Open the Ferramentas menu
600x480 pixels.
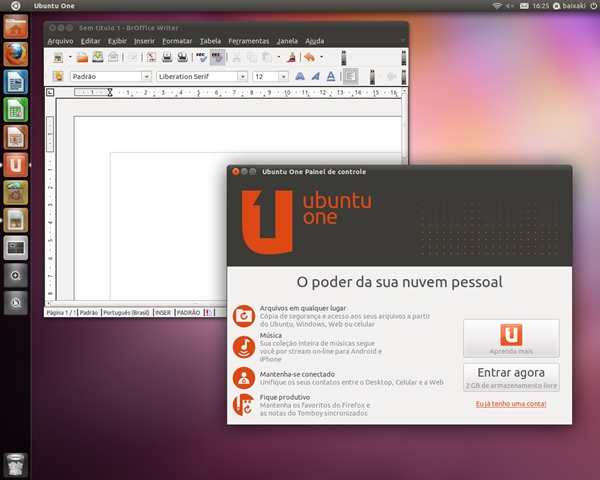(x=248, y=41)
